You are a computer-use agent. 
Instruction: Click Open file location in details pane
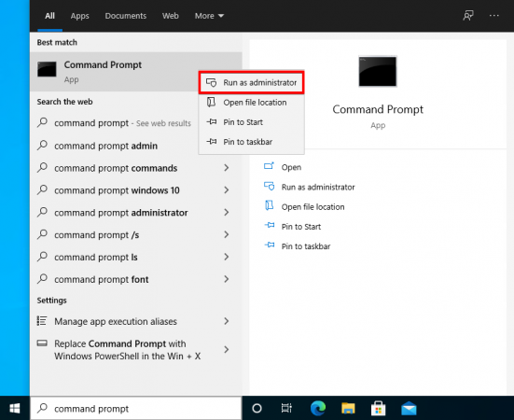[x=313, y=206]
